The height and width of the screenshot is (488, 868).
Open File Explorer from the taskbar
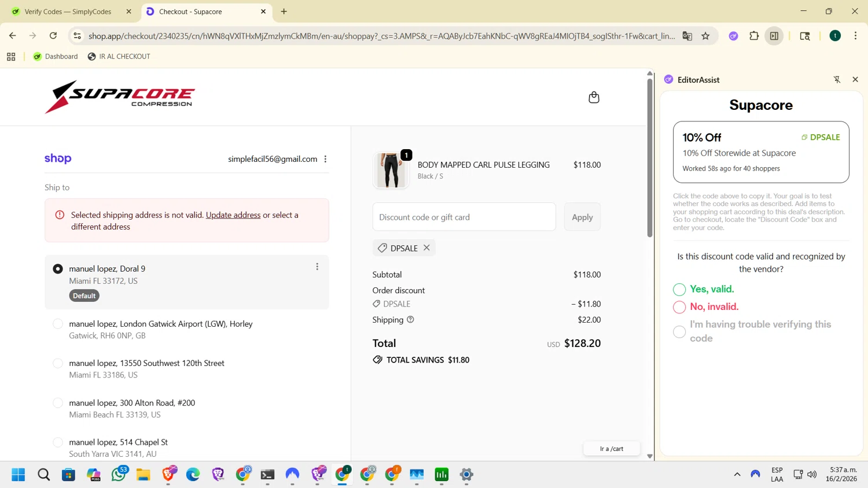[144, 475]
